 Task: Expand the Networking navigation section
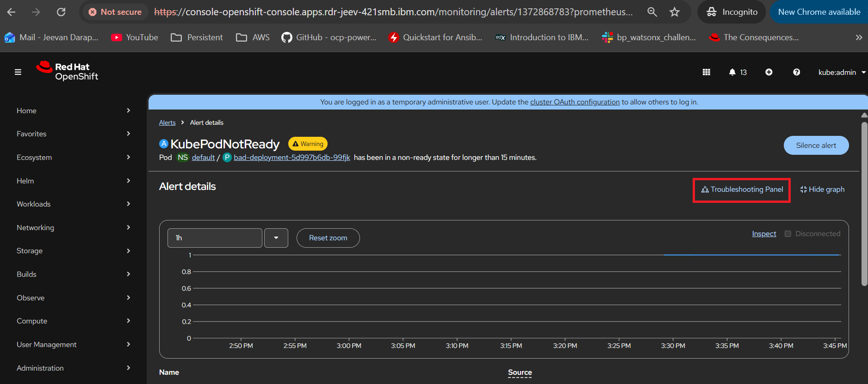pyautogui.click(x=73, y=228)
